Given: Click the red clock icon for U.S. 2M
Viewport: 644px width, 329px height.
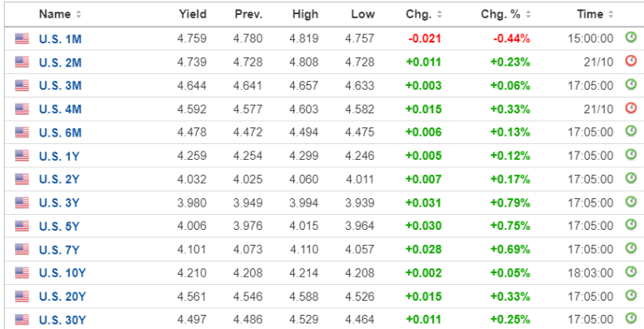Looking at the screenshot, I should (x=631, y=61).
